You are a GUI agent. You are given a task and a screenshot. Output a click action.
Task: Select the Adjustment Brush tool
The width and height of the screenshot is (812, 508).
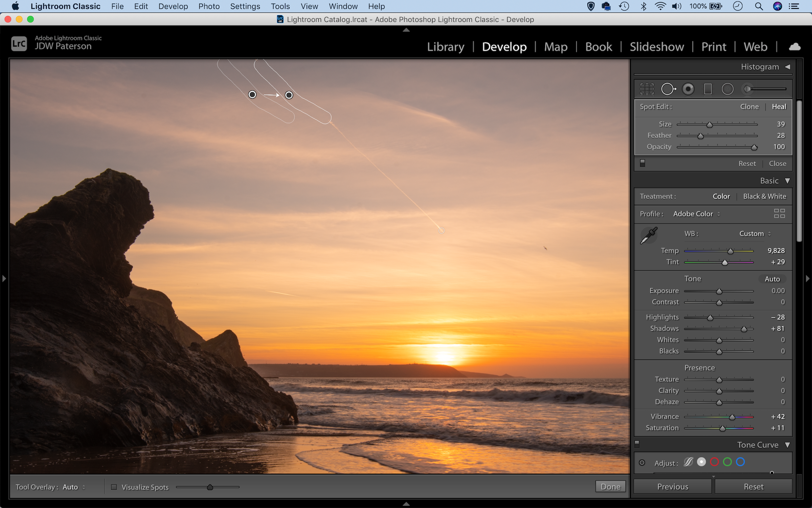click(765, 89)
